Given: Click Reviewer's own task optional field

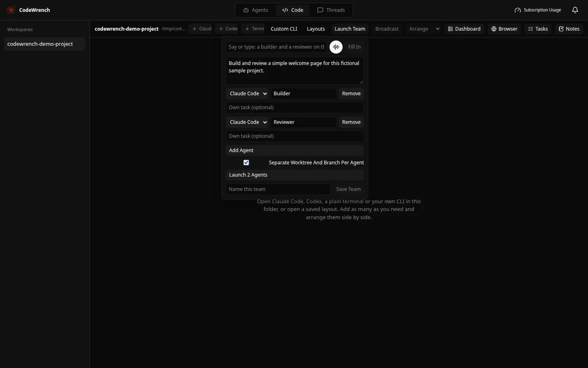Looking at the screenshot, I should (294, 136).
